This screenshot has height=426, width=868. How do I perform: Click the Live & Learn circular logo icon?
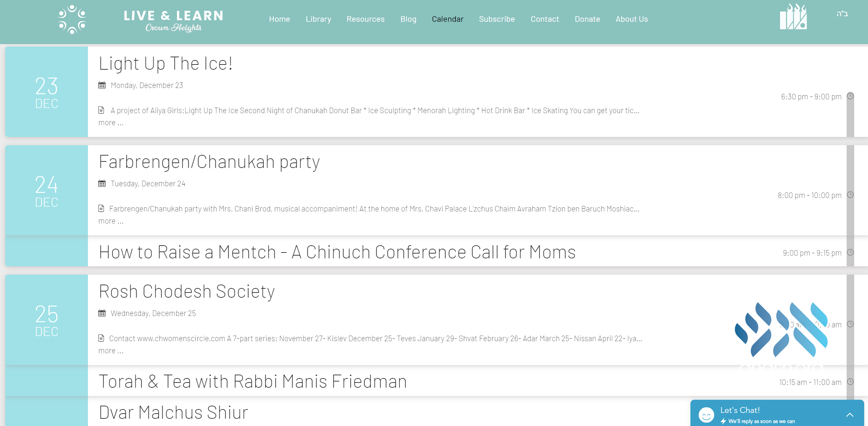[72, 19]
